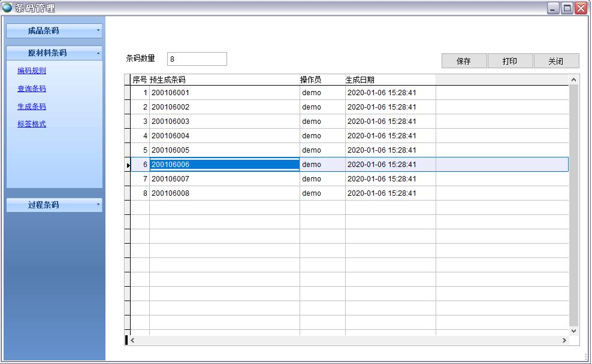This screenshot has width=592, height=364.
Task: Maximize the 条码管理 window
Action: (x=567, y=8)
